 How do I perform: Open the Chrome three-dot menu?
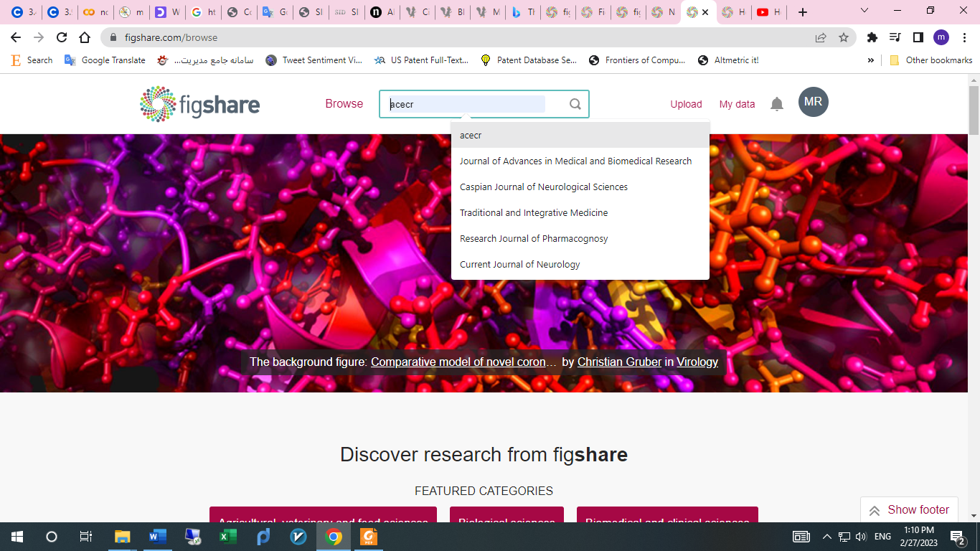pos(964,37)
